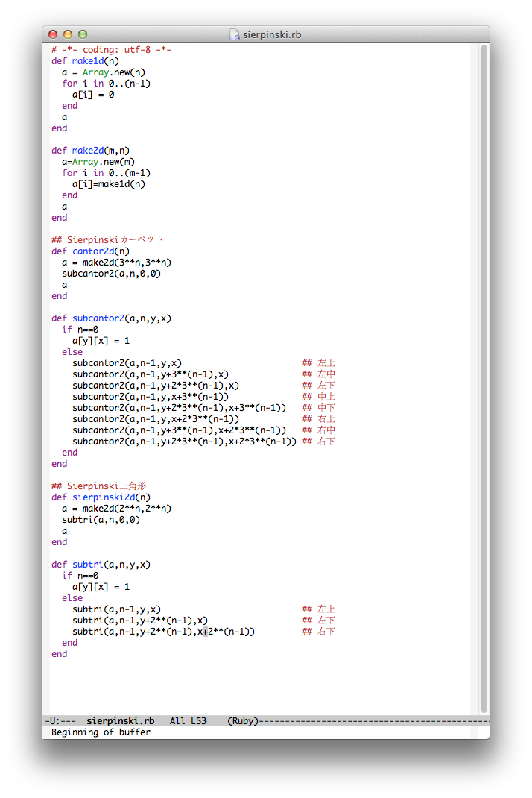
Task: Click 'def make2d(m,n)' definition
Action: pos(90,151)
